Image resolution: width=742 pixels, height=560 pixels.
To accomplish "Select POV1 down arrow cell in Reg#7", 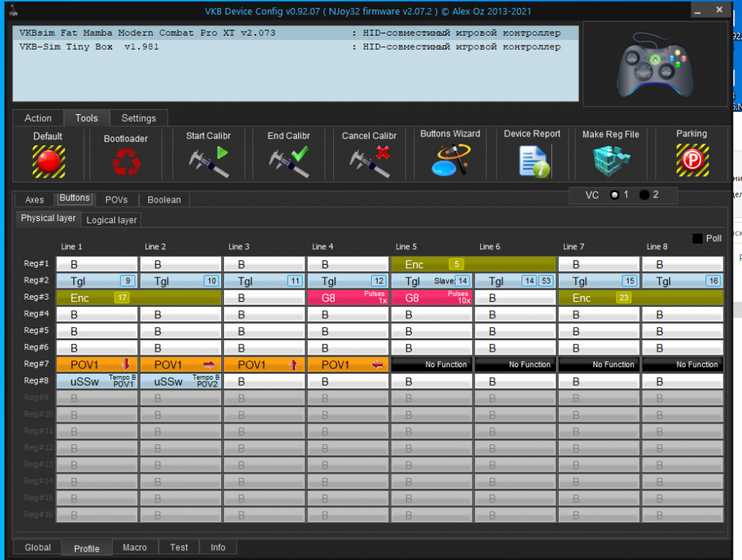I will pyautogui.click(x=97, y=365).
